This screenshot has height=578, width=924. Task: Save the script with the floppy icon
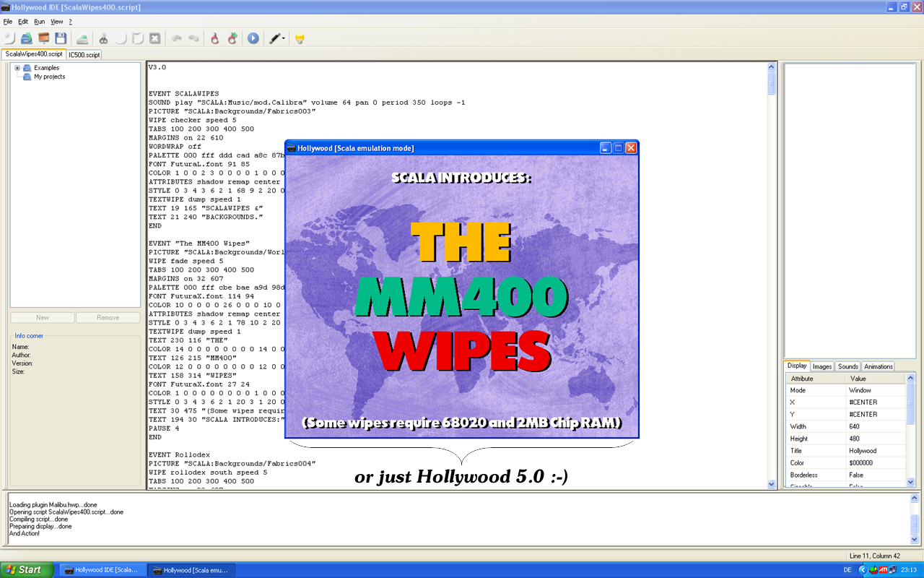click(61, 38)
